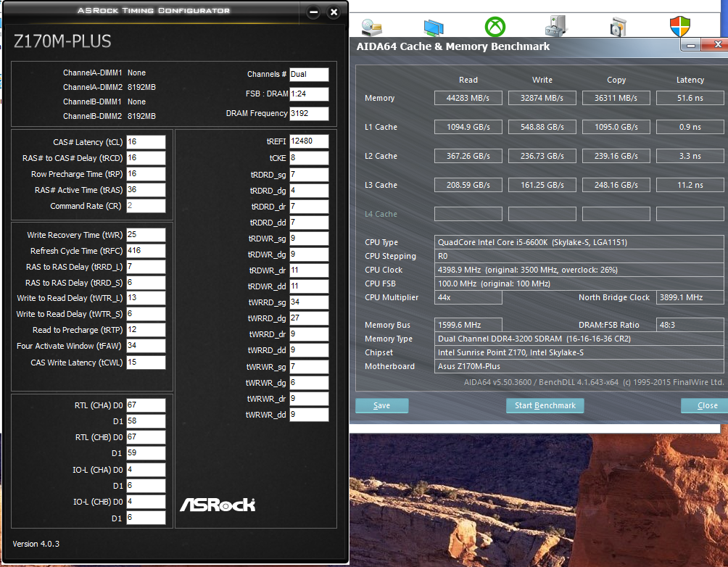Save the AIDA64 benchmark results
This screenshot has height=567, width=728.
(381, 405)
